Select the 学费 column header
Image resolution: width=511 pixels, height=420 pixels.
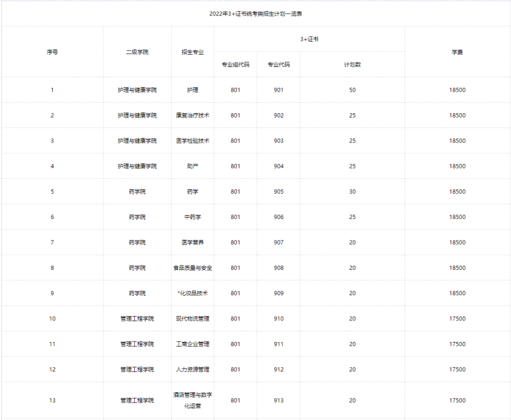(x=457, y=52)
